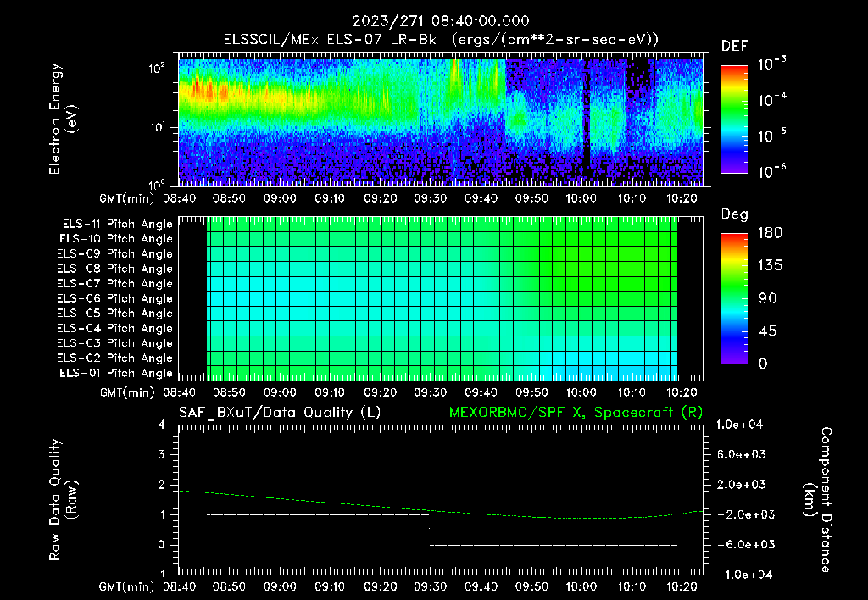The height and width of the screenshot is (600, 868).
Task: Click the 45 tick on Deg scale
Action: pyautogui.click(x=768, y=331)
